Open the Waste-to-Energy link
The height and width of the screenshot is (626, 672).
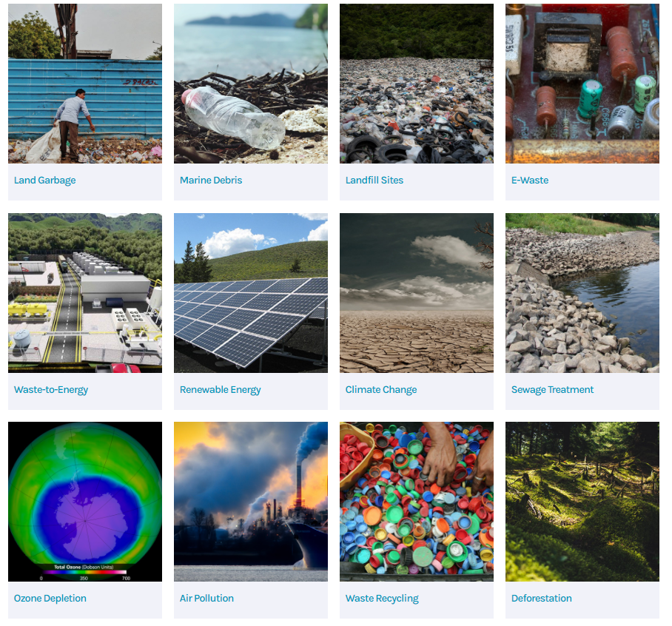(51, 390)
